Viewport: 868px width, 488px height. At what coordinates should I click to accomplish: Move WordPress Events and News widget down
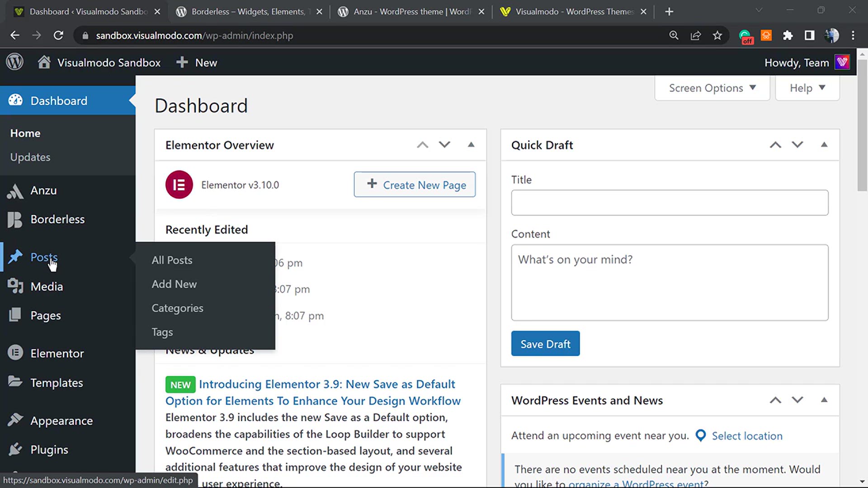click(797, 400)
